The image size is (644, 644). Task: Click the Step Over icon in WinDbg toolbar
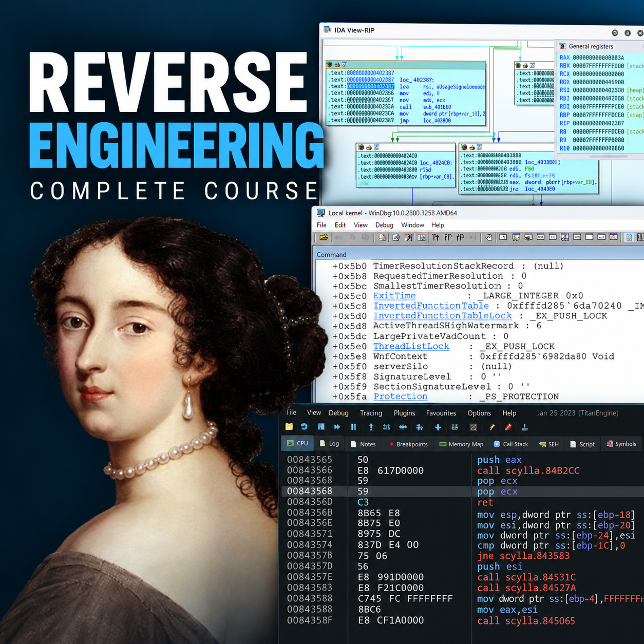448,237
